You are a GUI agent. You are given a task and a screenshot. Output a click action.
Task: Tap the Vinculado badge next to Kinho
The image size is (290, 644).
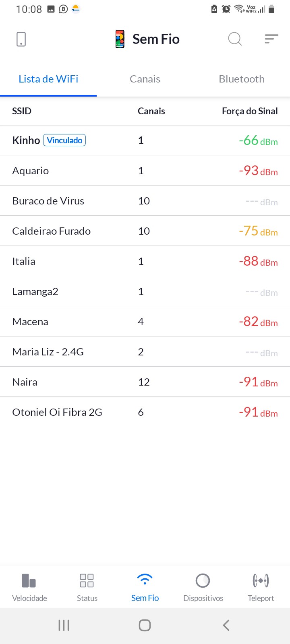(x=64, y=140)
